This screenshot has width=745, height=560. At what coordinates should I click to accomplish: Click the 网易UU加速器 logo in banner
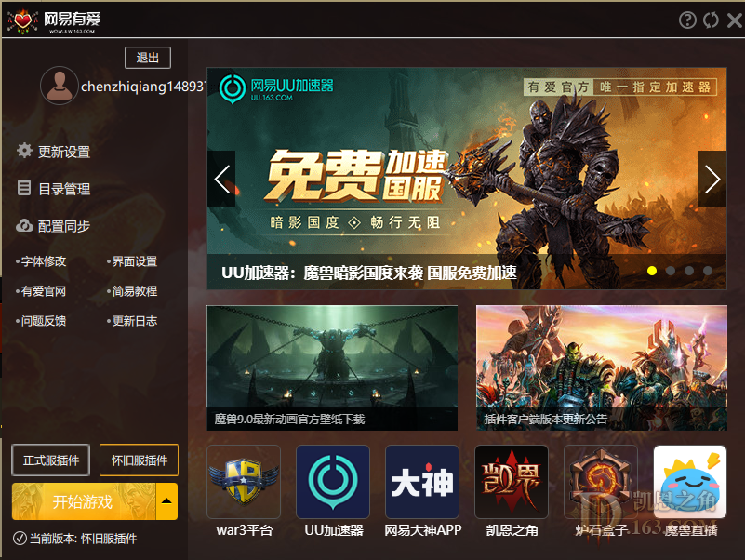pos(276,88)
